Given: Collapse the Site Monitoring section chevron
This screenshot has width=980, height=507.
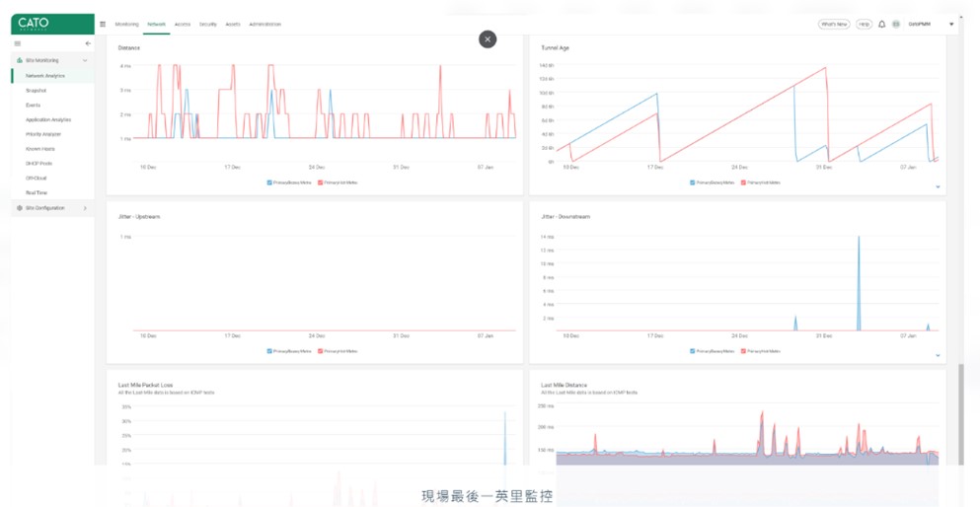Looking at the screenshot, I should pyautogui.click(x=86, y=60).
